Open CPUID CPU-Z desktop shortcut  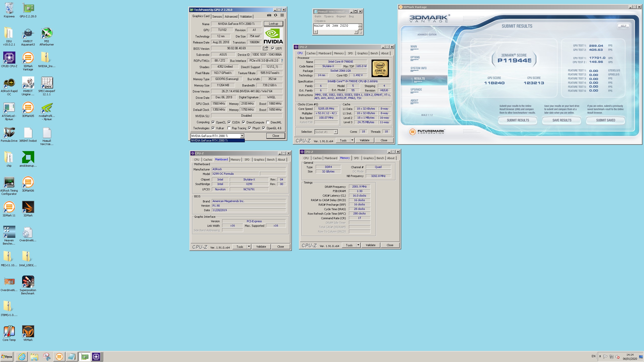tap(9, 60)
